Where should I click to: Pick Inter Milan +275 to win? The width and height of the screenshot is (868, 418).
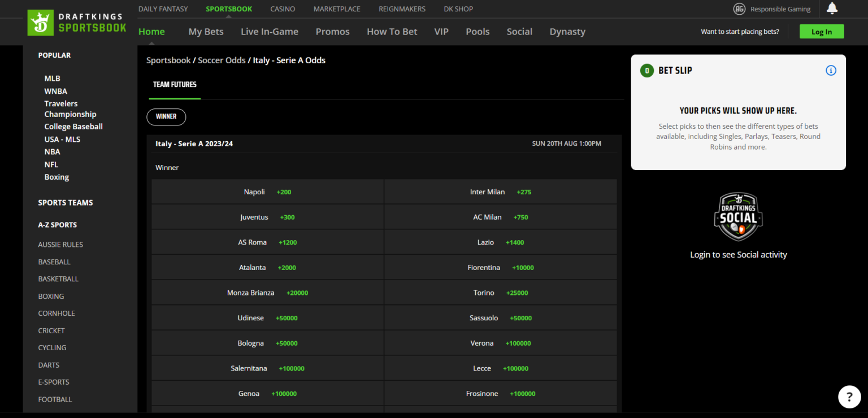[501, 192]
